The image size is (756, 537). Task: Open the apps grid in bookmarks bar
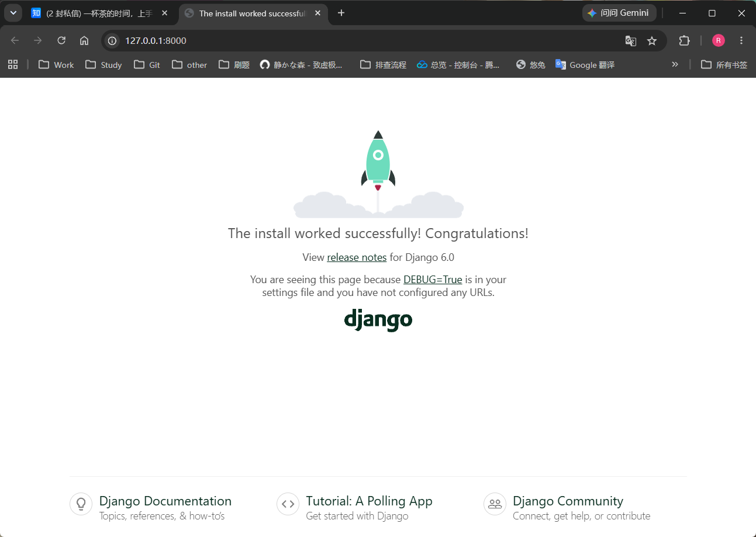(x=13, y=64)
